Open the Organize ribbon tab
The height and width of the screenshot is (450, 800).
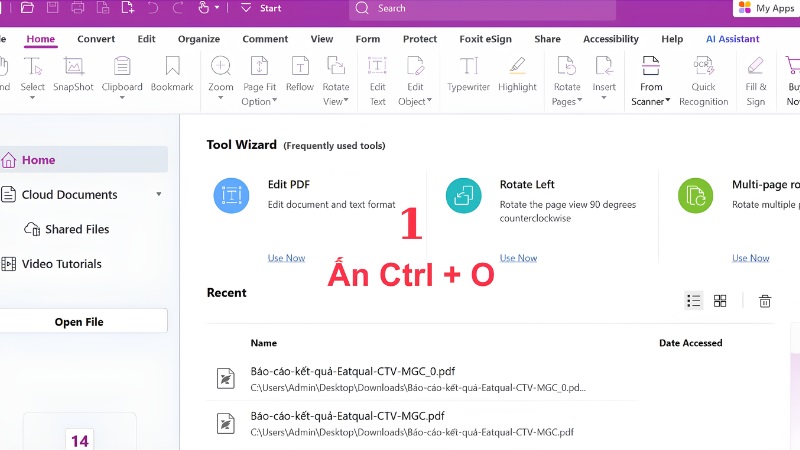[199, 39]
